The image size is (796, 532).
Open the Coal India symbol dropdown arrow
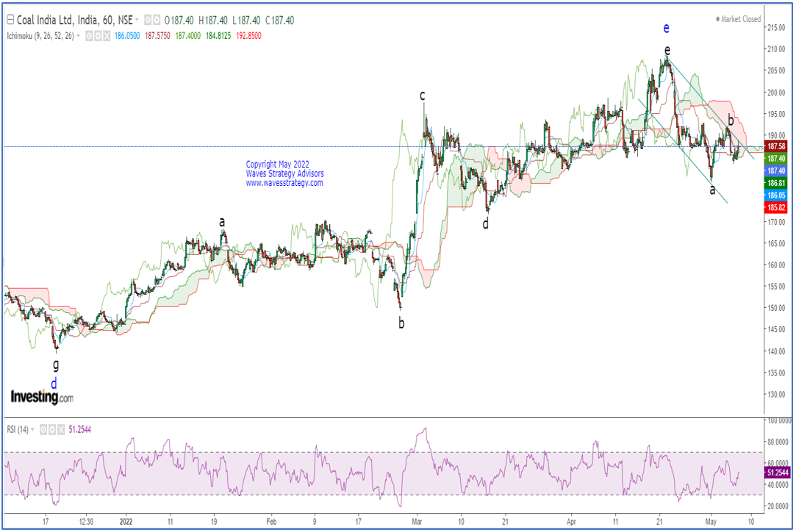click(137, 21)
